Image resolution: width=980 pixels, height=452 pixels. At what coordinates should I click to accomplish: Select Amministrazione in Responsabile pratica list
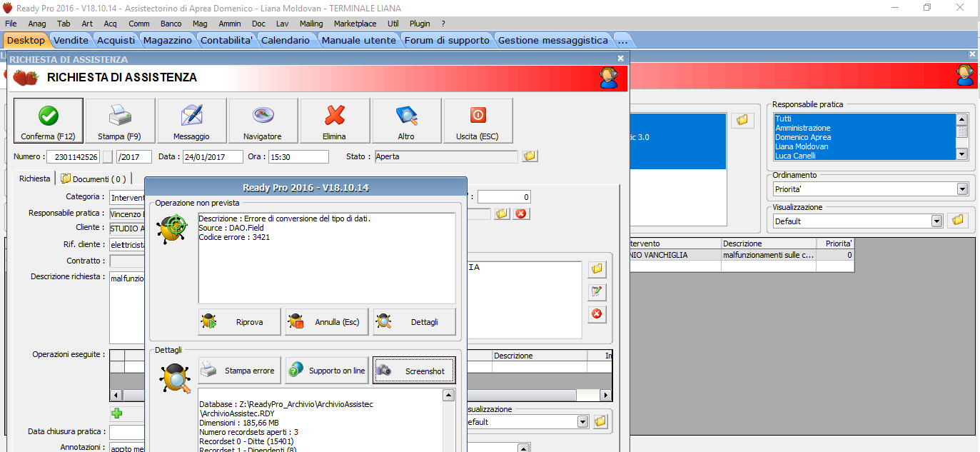[x=864, y=128]
